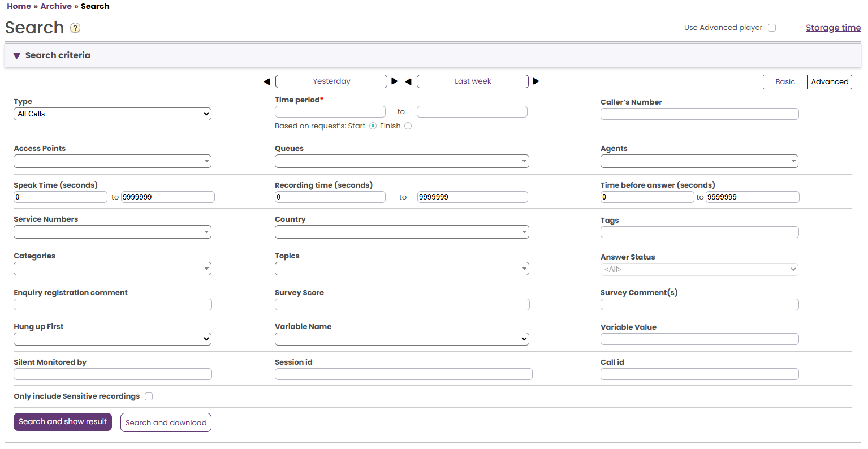Click previous day arrow left of Yesterday
The width and height of the screenshot is (868, 449).
(x=267, y=81)
